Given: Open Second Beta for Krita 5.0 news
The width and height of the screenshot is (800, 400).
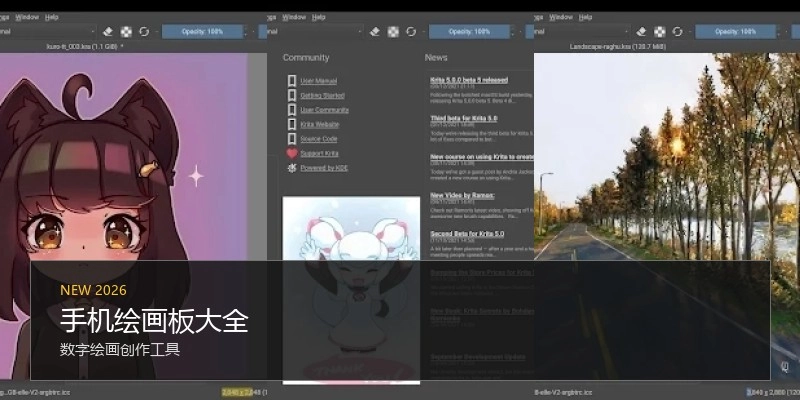Looking at the screenshot, I should 467,234.
